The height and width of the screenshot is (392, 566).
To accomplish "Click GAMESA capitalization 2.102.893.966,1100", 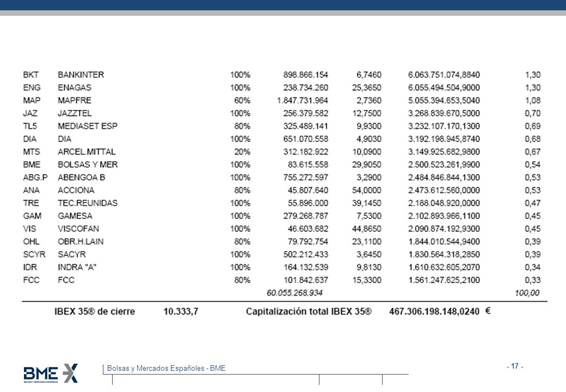I will pyautogui.click(x=444, y=216).
